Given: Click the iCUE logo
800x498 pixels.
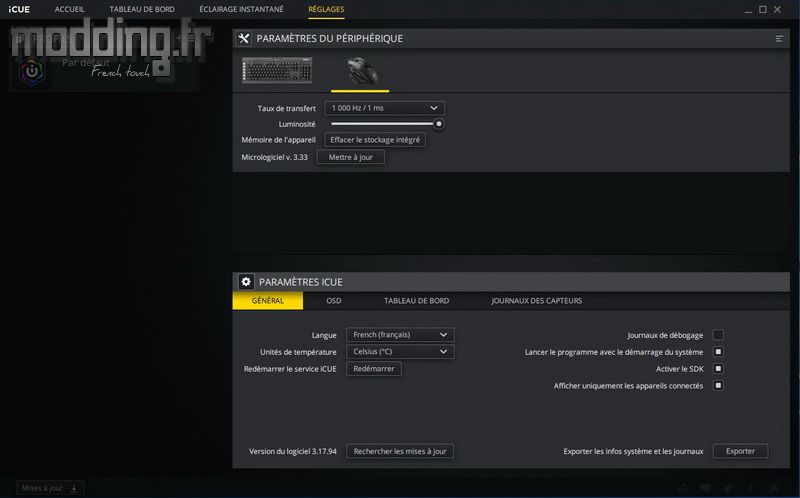Looking at the screenshot, I should pyautogui.click(x=19, y=9).
